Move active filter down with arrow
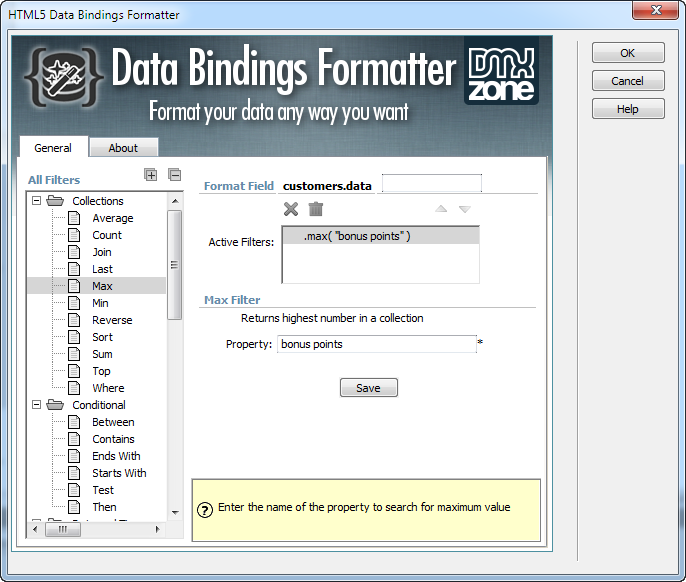This screenshot has height=582, width=686. click(x=465, y=209)
